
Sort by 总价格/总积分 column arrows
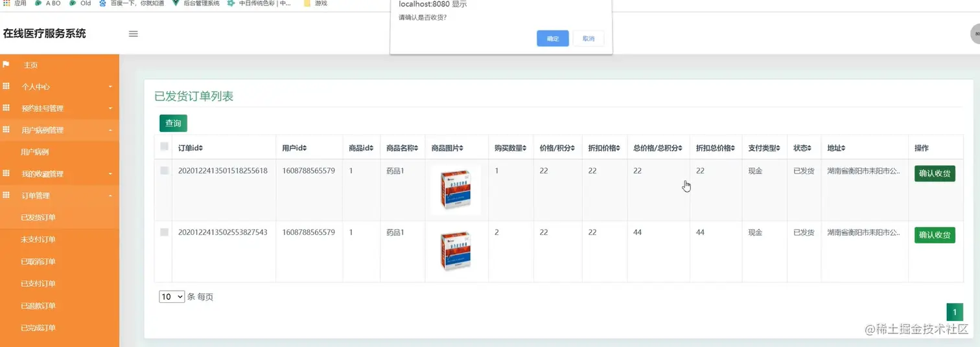point(681,148)
